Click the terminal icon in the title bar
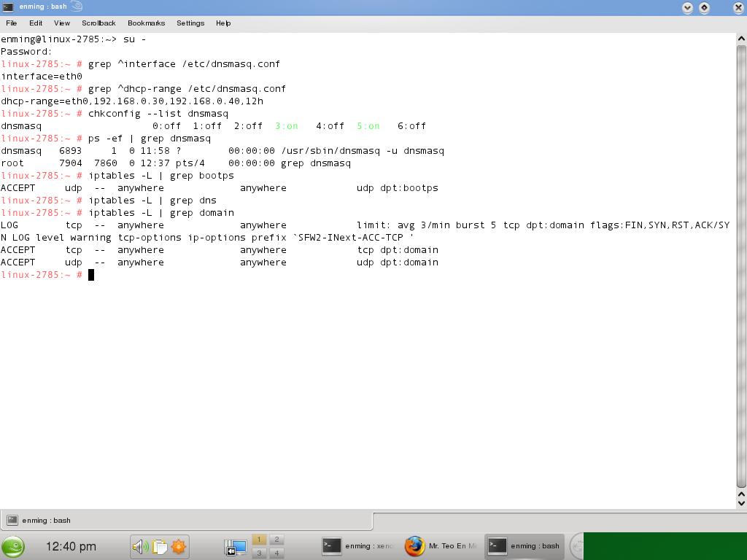Image resolution: width=747 pixels, height=560 pixels. tap(8, 7)
